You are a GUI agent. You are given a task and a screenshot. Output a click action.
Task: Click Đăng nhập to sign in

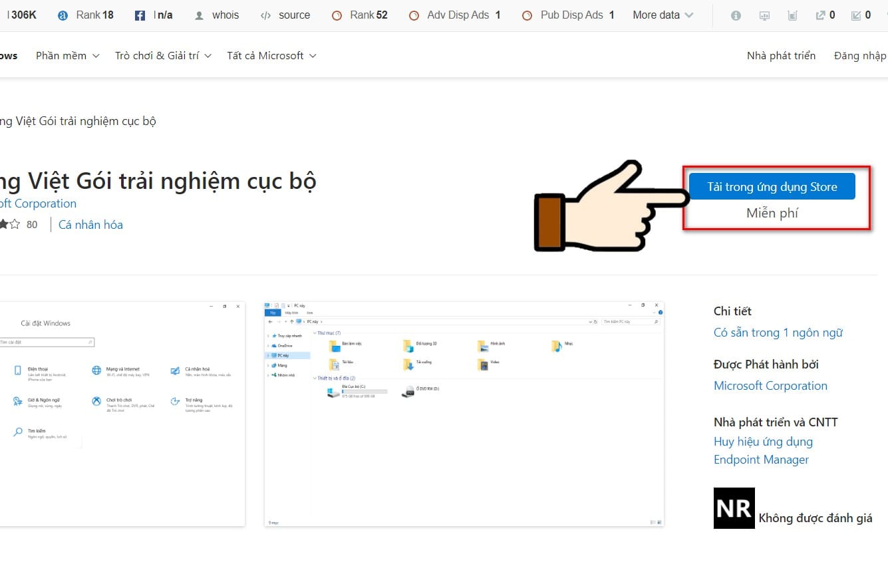tap(860, 56)
